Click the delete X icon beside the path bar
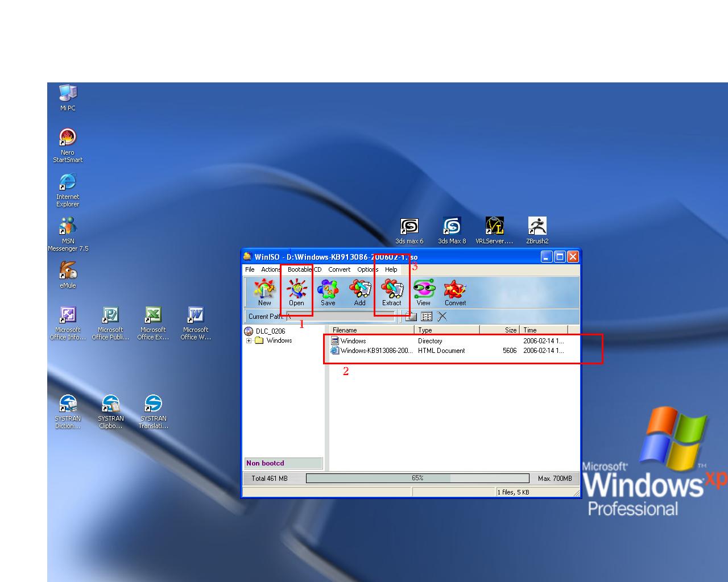The image size is (728, 582). (x=442, y=317)
